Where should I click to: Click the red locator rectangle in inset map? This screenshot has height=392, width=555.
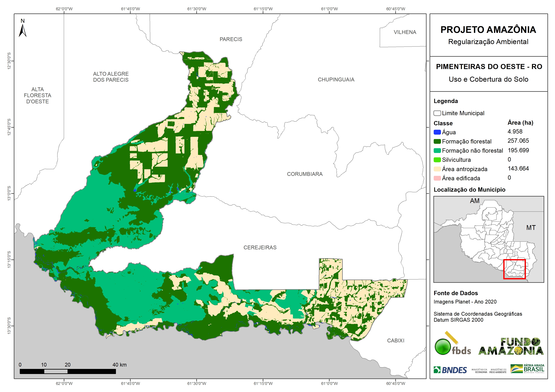pyautogui.click(x=514, y=269)
